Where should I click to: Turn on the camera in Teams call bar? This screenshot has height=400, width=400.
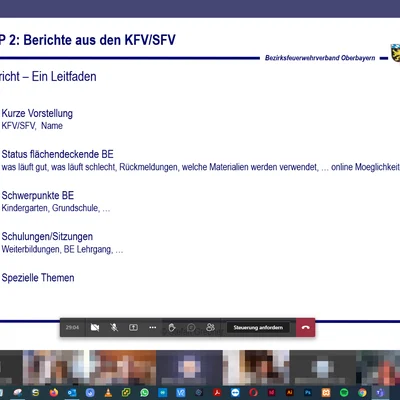pos(95,327)
